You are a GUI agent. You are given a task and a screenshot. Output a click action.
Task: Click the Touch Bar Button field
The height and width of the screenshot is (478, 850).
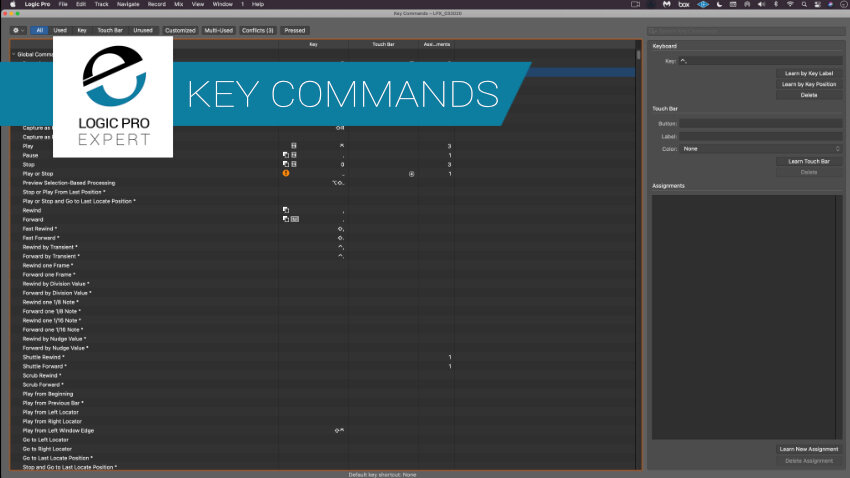coord(761,124)
